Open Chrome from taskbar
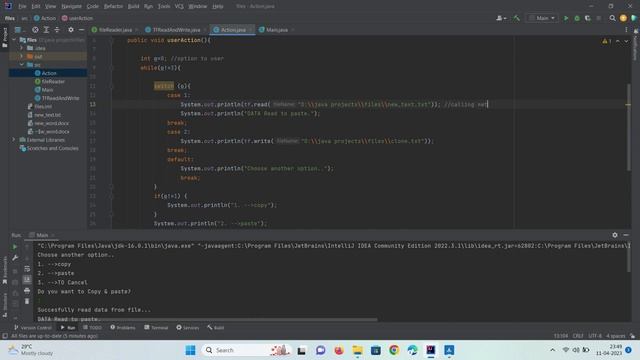The width and height of the screenshot is (640, 360). click(x=394, y=350)
